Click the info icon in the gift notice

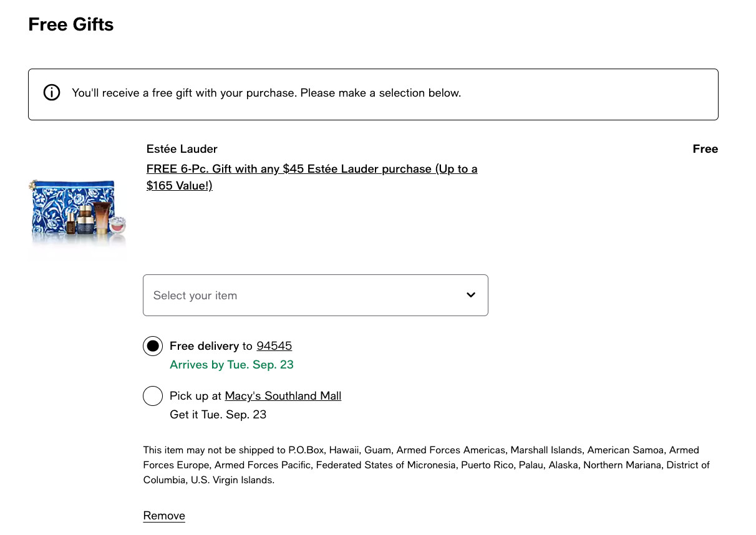pyautogui.click(x=52, y=93)
